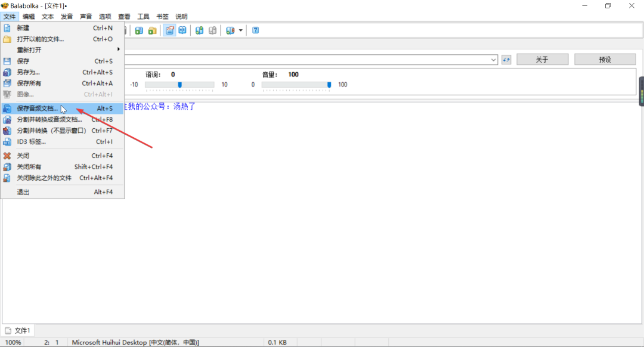The image size is (644, 347).
Task: Select 另存为... menu entry
Action: [x=63, y=72]
